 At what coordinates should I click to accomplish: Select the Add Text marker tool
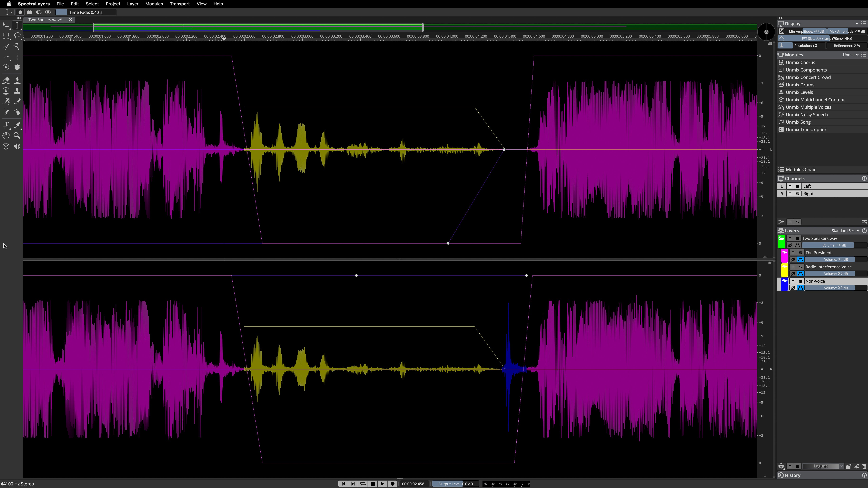click(6, 125)
